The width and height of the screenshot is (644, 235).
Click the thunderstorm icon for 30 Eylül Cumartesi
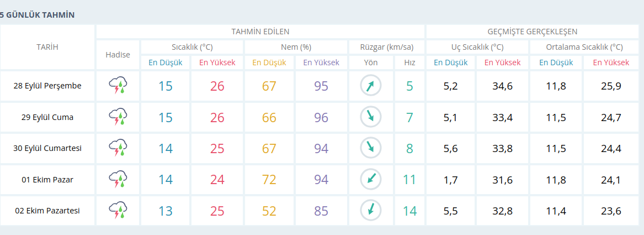[118, 148]
